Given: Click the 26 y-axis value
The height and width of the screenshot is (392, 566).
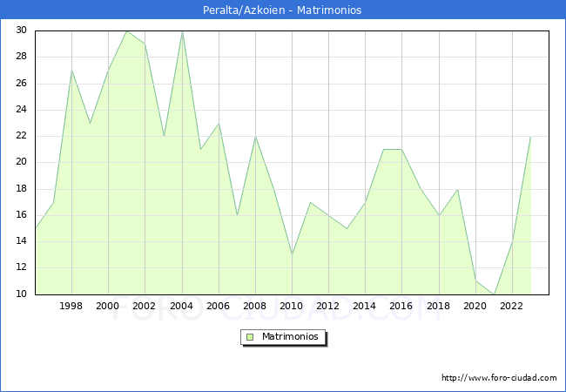Looking at the screenshot, I should pos(21,83).
